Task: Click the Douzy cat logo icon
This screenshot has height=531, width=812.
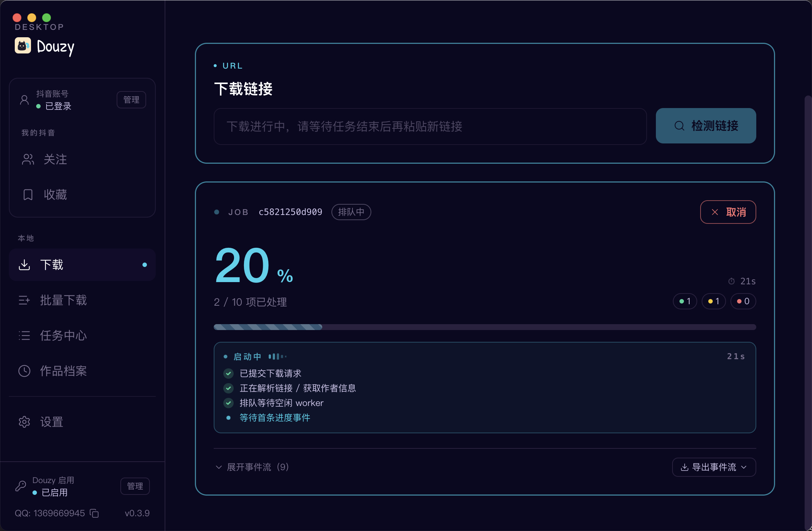Action: pyautogui.click(x=23, y=46)
